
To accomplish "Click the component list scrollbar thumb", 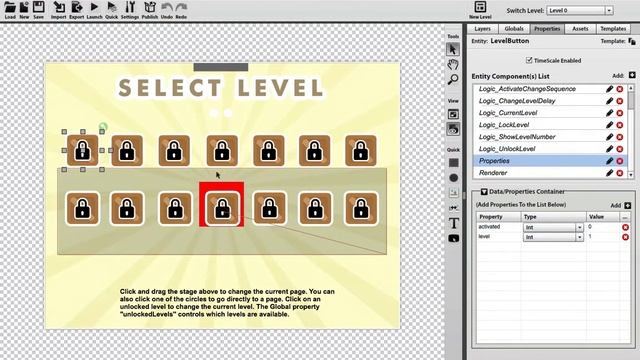I will pyautogui.click(x=631, y=100).
